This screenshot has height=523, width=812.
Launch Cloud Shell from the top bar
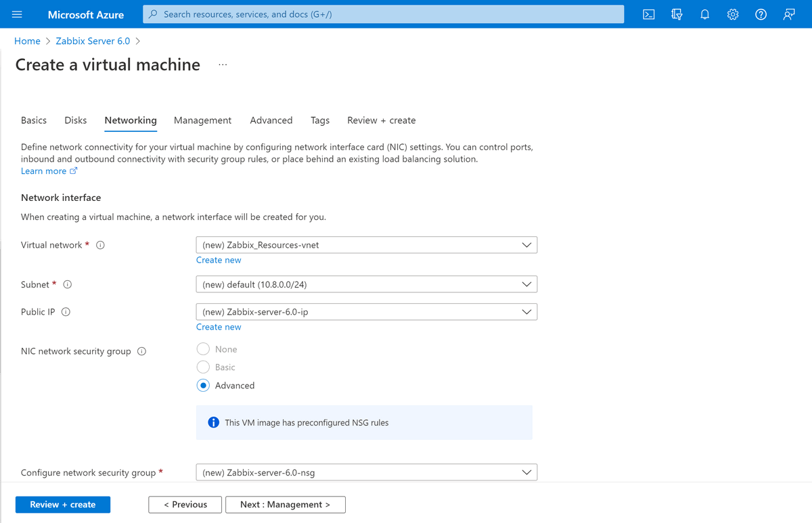(649, 14)
